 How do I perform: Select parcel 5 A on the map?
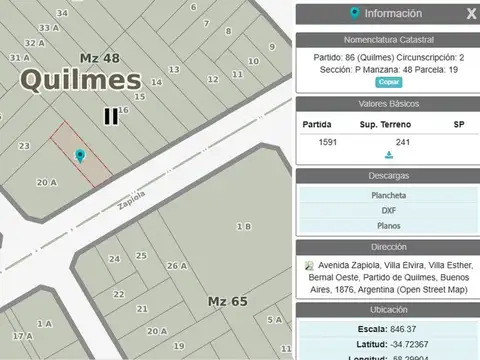click(x=274, y=320)
